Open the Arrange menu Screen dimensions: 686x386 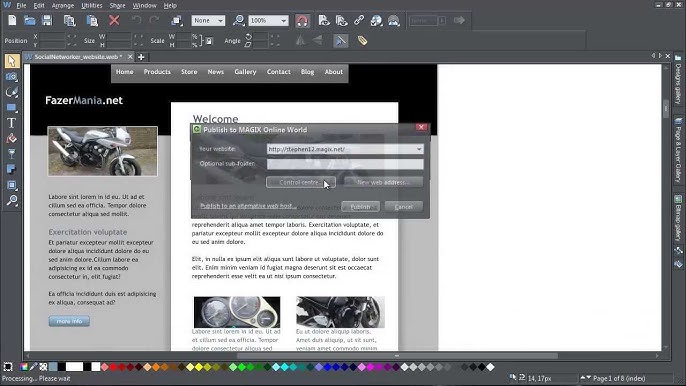click(63, 6)
